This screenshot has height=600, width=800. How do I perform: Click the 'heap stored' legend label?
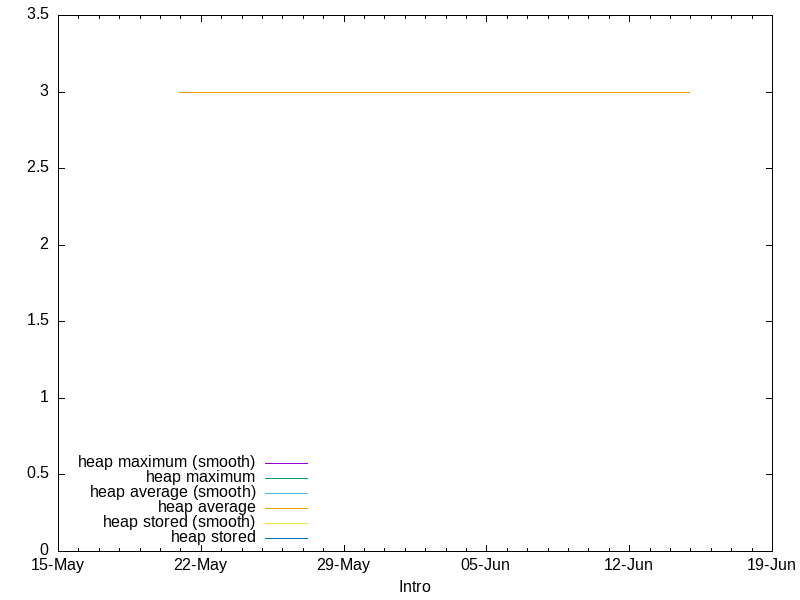[213, 537]
